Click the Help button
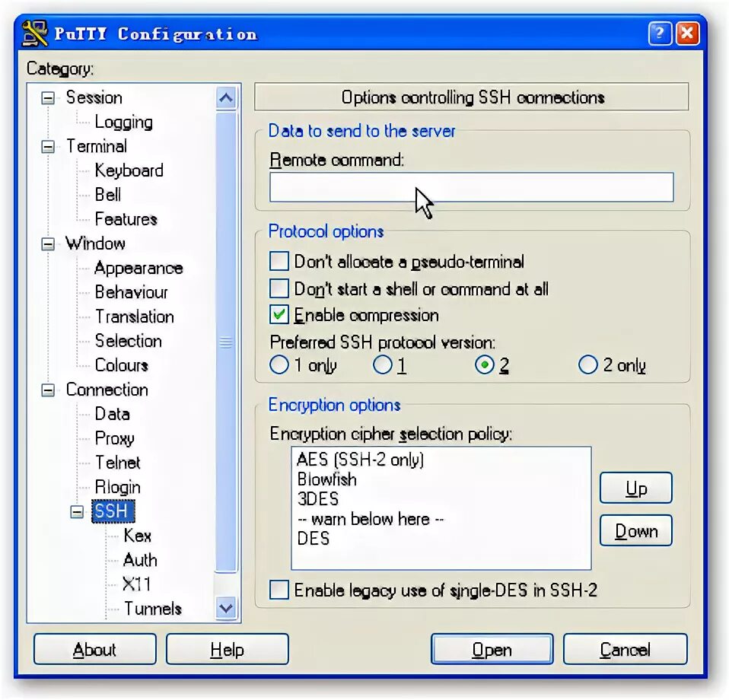The height and width of the screenshot is (700, 729). coord(228,649)
